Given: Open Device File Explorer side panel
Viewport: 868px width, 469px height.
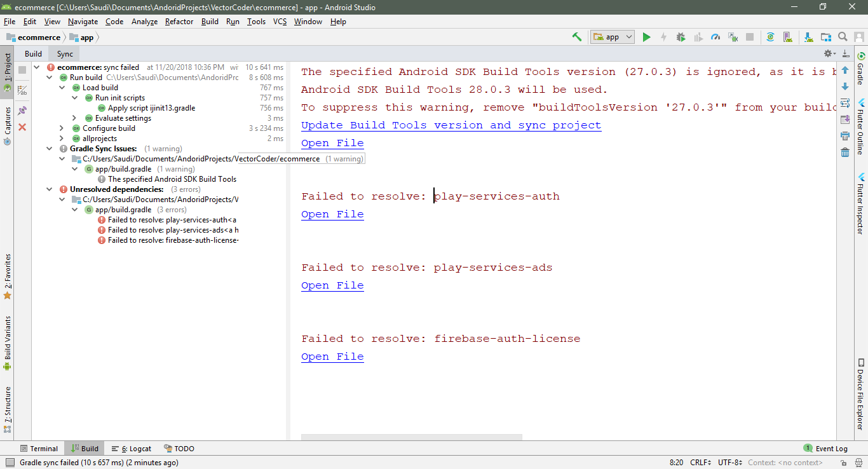Looking at the screenshot, I should click(x=861, y=395).
